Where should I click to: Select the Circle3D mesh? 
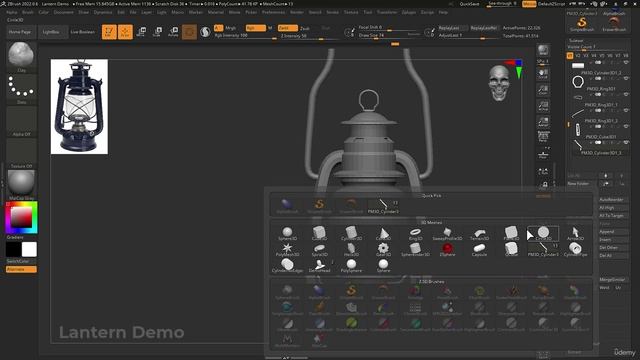543,234
